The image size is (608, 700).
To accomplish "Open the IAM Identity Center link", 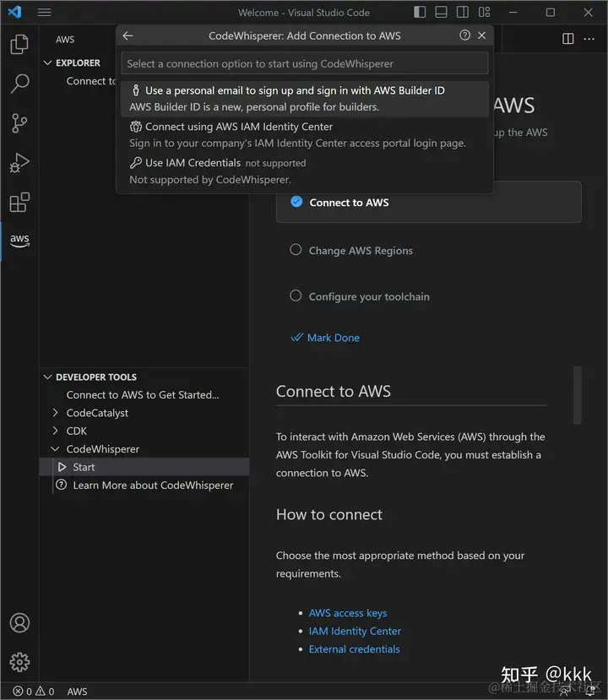I will click(x=355, y=632).
